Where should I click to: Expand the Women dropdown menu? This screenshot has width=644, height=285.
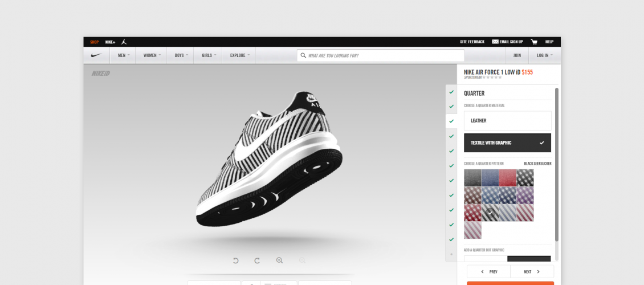(x=152, y=55)
